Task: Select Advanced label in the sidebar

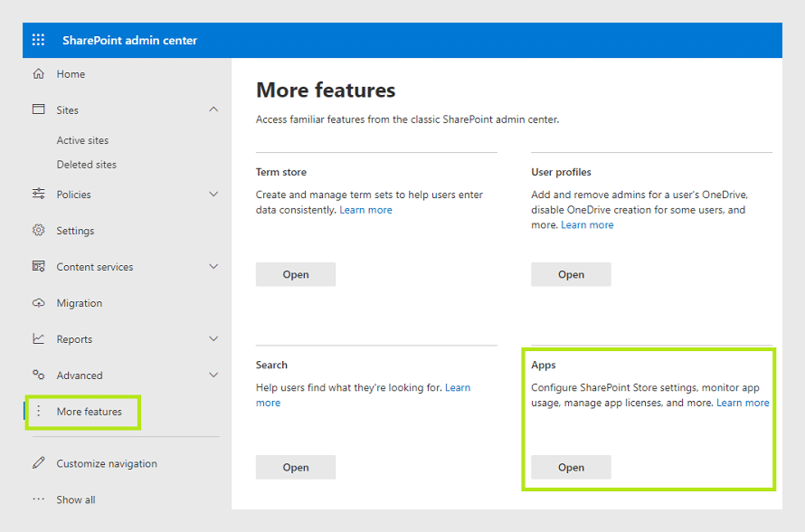Action: click(80, 375)
